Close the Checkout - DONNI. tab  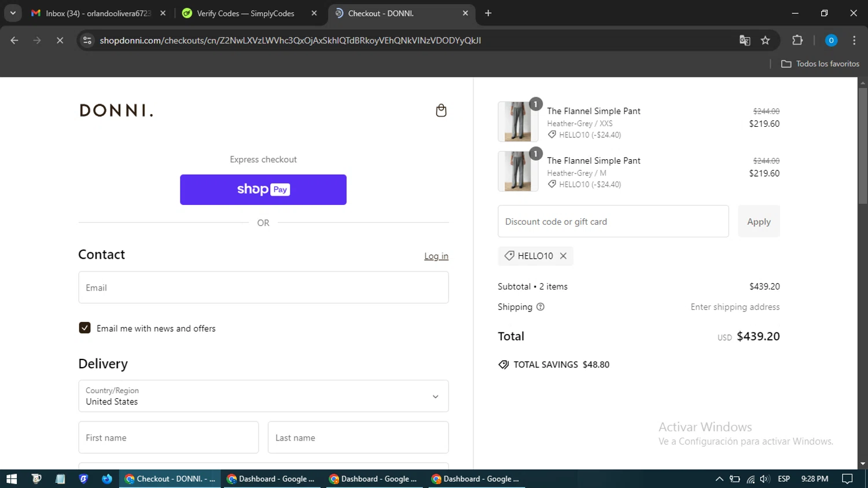pos(465,13)
